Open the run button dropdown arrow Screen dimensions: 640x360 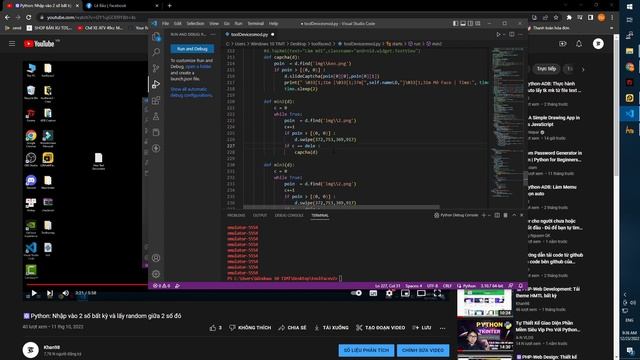[504, 35]
